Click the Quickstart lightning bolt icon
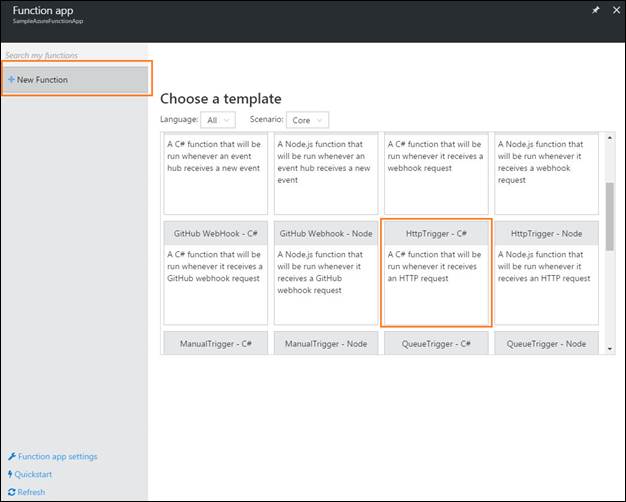 (x=11, y=475)
